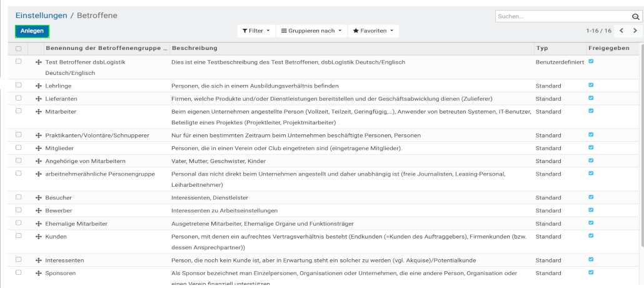Click drag handle beside Lieferanten
Viewport: 644px width, 288px height.
coord(39,99)
